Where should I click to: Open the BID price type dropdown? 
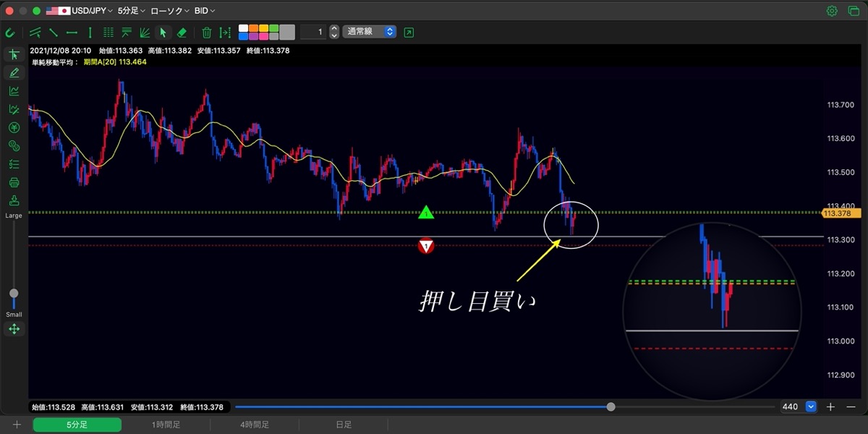[205, 11]
